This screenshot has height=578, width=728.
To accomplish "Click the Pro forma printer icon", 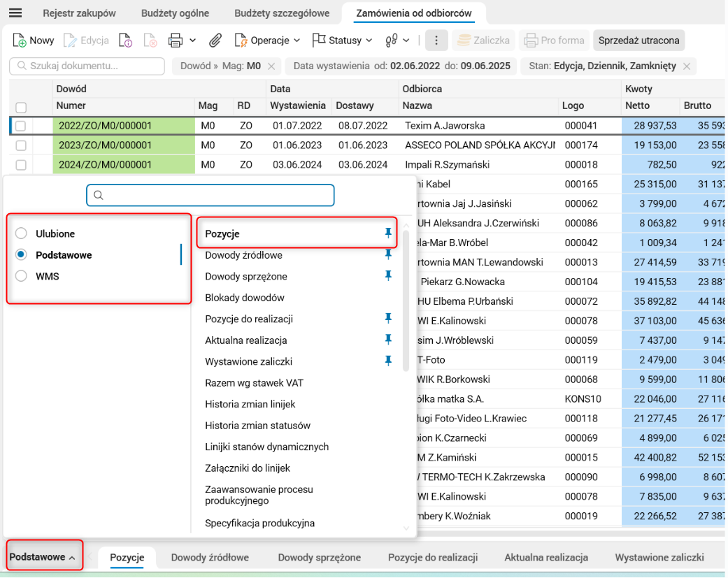I will point(531,41).
